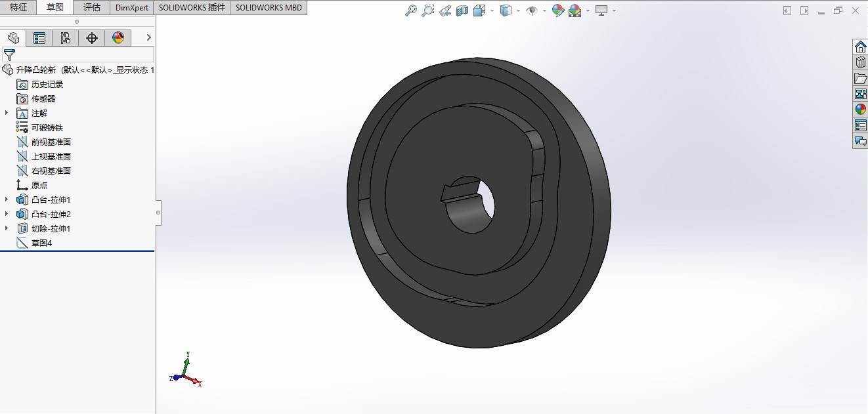Toggle the Hide/Show Items eye icon

coord(531,10)
